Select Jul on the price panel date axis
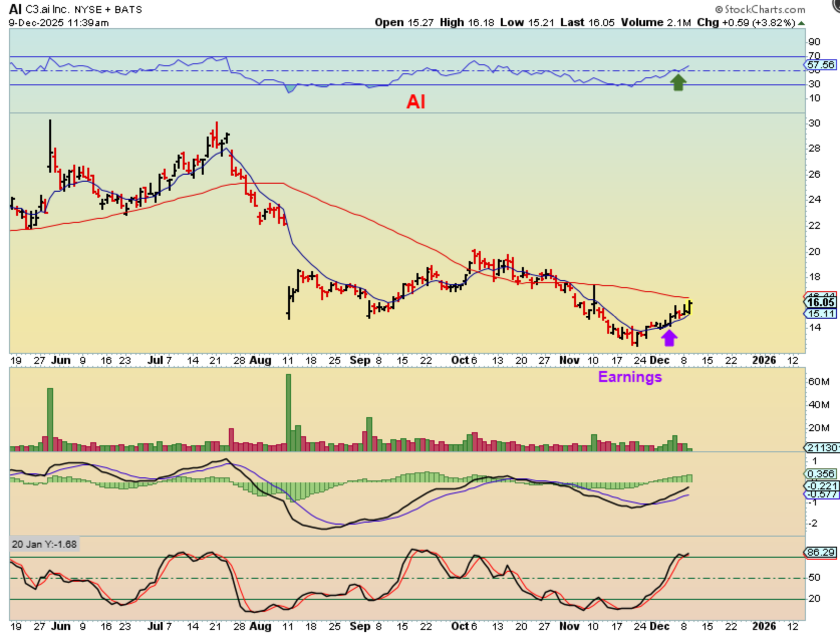The image size is (840, 634). pyautogui.click(x=155, y=360)
